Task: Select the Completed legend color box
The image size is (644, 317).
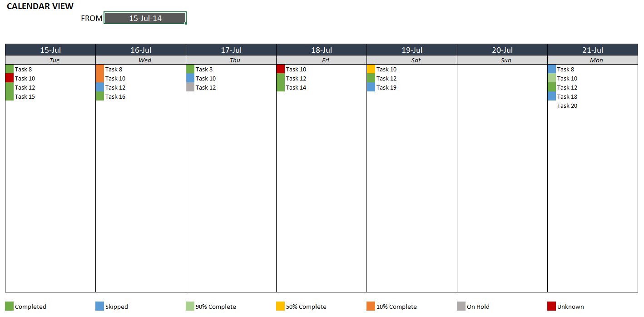Action: tap(9, 306)
